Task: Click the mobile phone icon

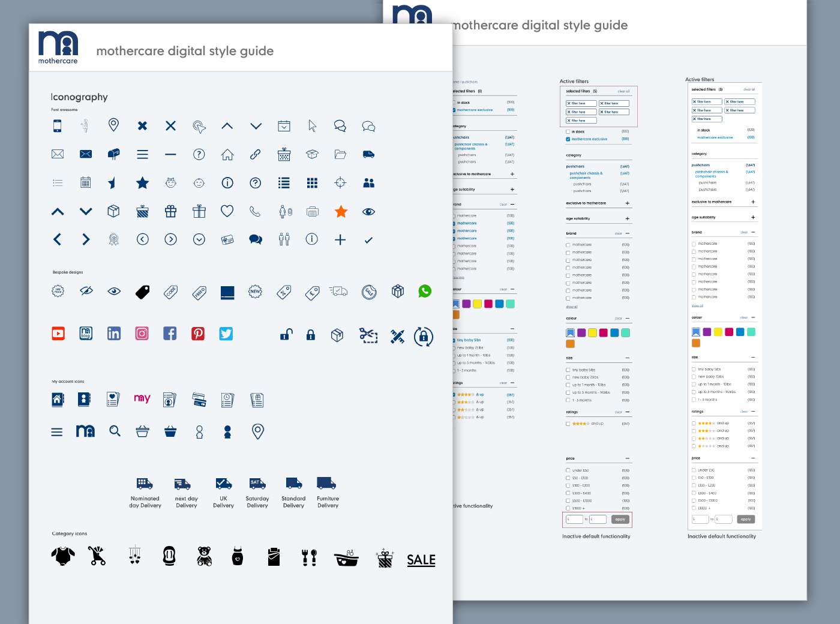Action: (58, 125)
